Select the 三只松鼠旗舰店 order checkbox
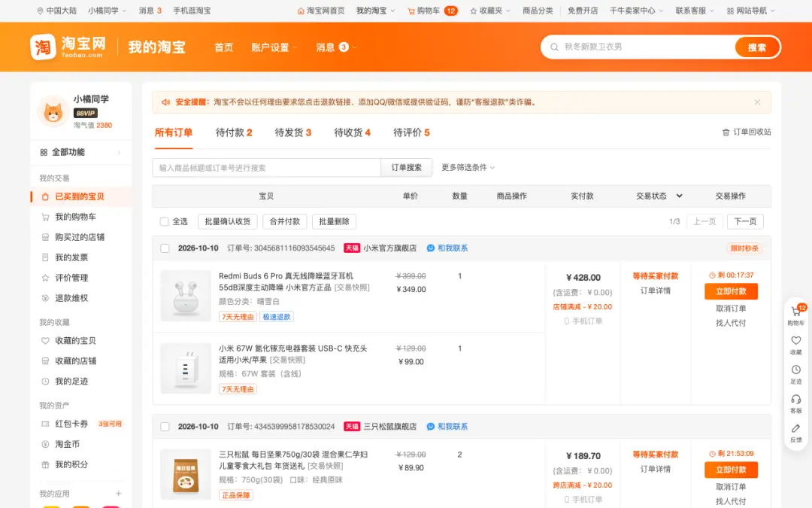Viewport: 812px width, 508px height. tap(165, 427)
